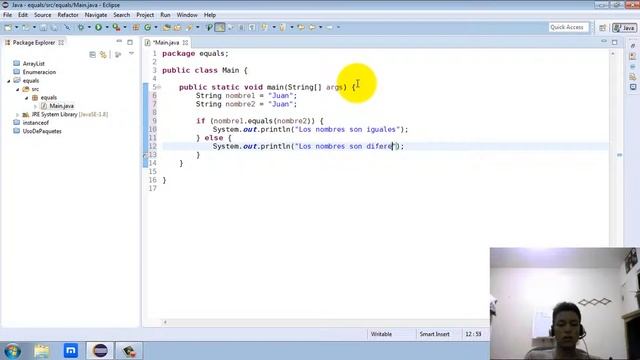Click the Open Perspective icon
Screen dimensions: 640x360
coord(602,28)
